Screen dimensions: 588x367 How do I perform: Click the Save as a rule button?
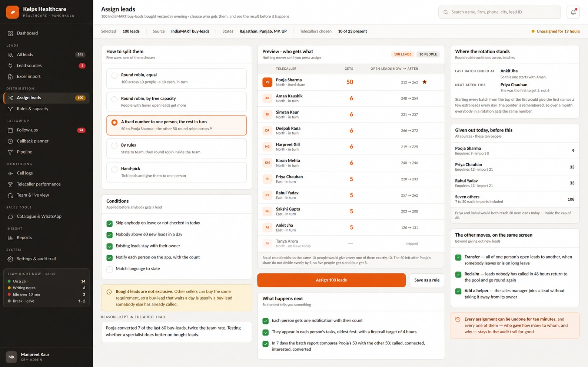(427, 280)
